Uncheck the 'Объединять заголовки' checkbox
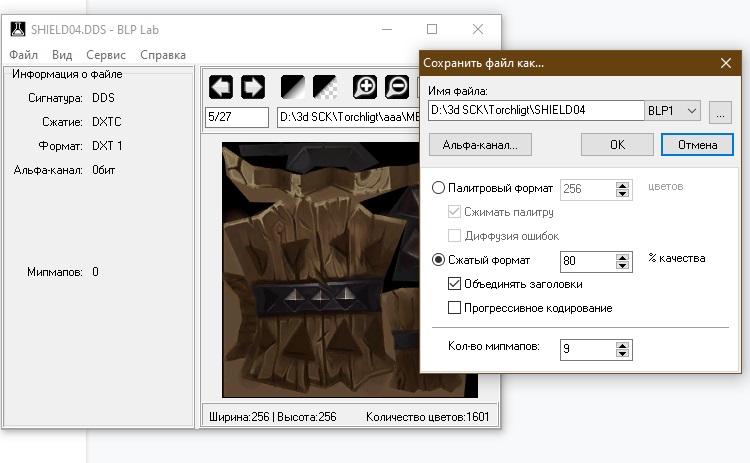The height and width of the screenshot is (463, 750). pyautogui.click(x=456, y=284)
